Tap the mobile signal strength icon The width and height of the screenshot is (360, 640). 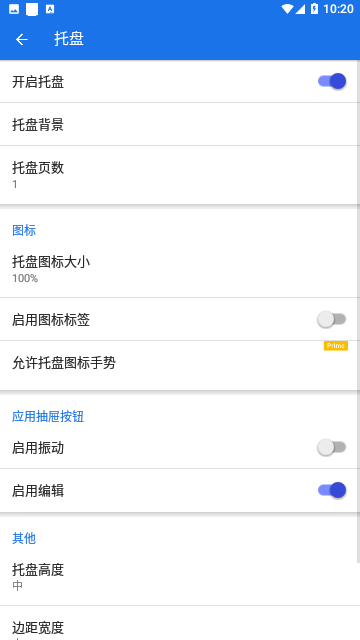[x=300, y=9]
